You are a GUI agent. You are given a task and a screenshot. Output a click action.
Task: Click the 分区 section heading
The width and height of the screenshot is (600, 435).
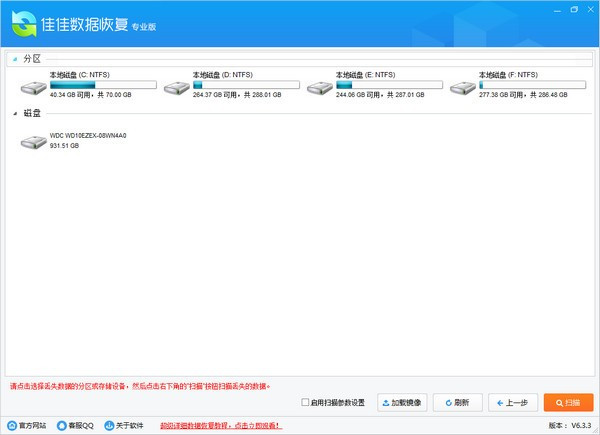coord(32,59)
